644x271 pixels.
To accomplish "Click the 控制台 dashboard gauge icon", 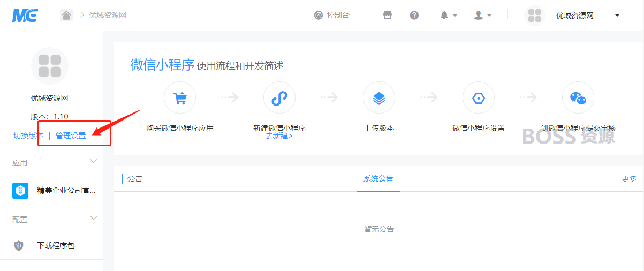I will click(319, 15).
